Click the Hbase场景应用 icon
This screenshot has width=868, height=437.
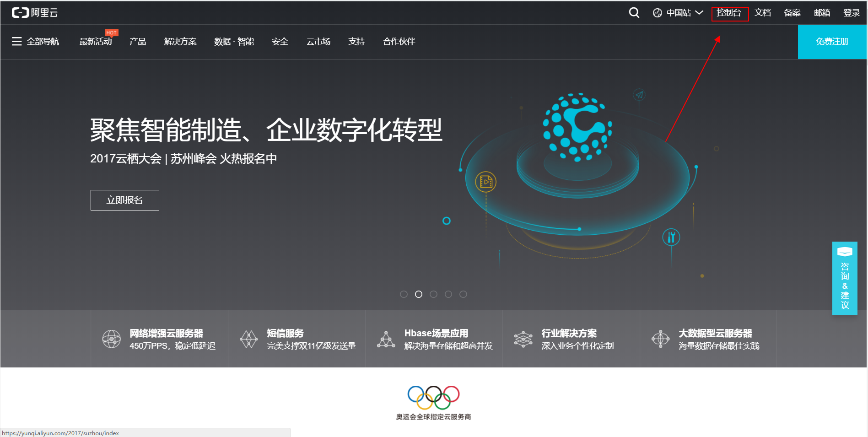coord(386,339)
